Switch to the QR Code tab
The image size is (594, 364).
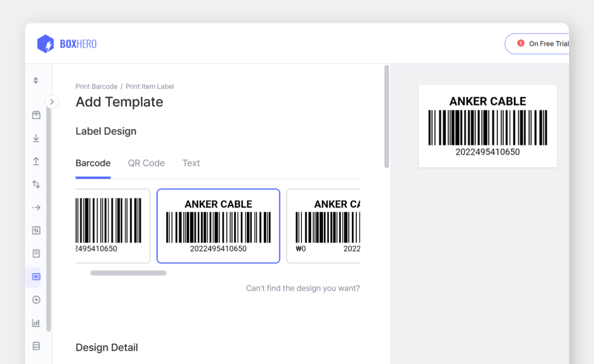(146, 163)
